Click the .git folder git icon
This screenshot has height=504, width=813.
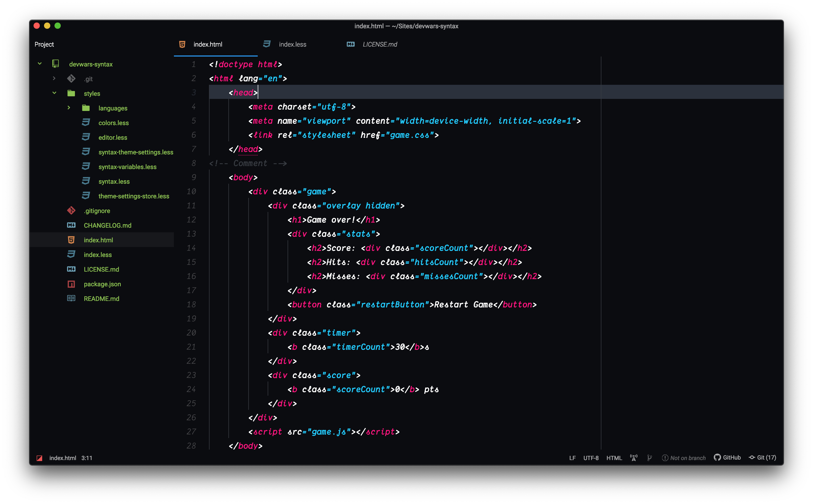[x=72, y=79]
